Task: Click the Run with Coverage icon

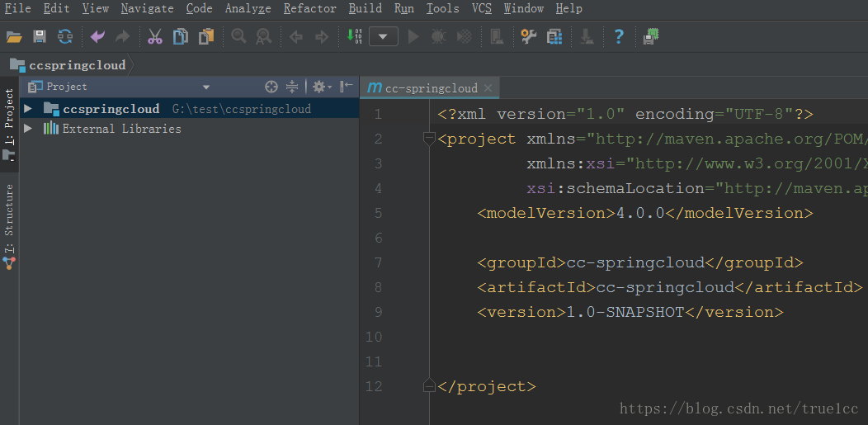Action: point(465,37)
